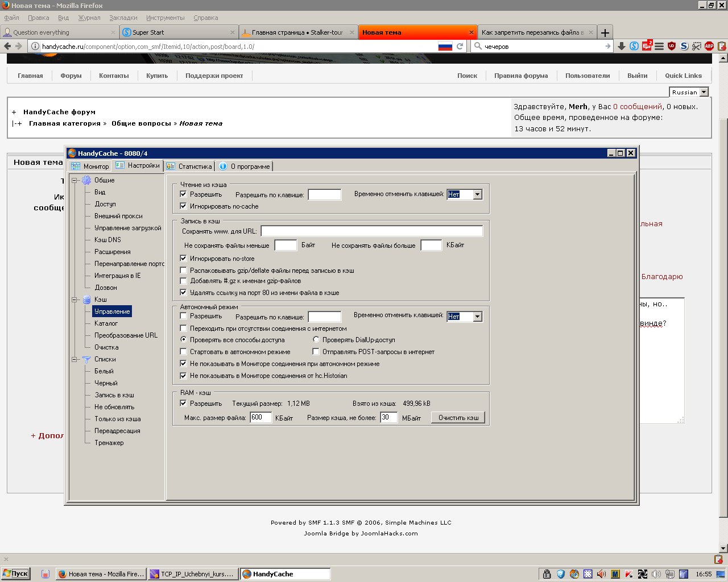Screen dimensions: 728x582
Task: Click the blue circled S toolbar icon
Action: (634, 47)
